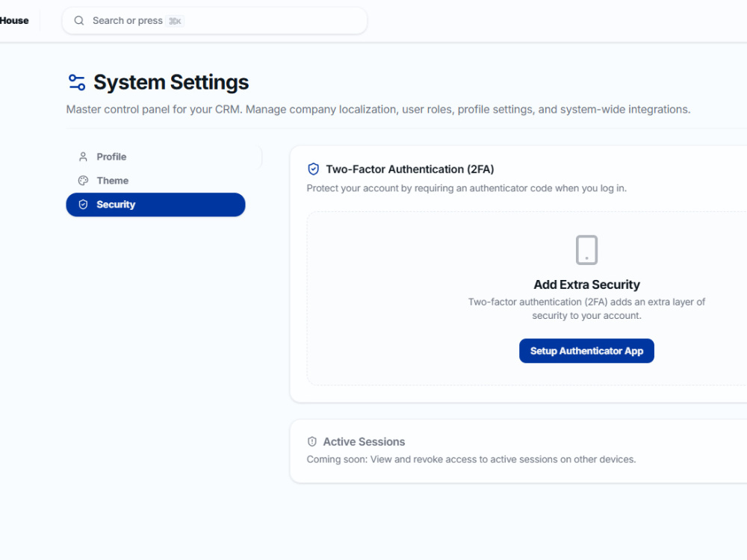Screen dimensions: 747x560
Task: Open the Profile settings tab
Action: click(x=155, y=157)
